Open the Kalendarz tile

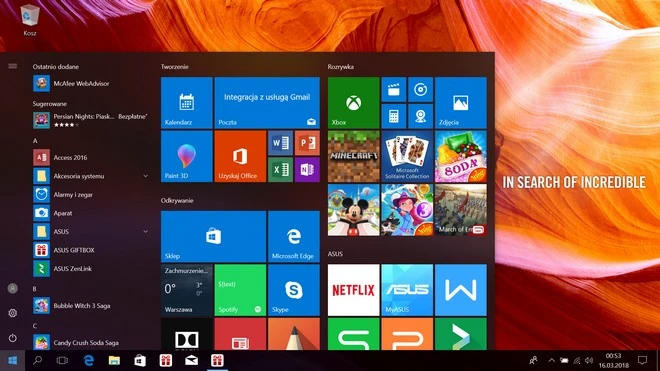click(186, 103)
